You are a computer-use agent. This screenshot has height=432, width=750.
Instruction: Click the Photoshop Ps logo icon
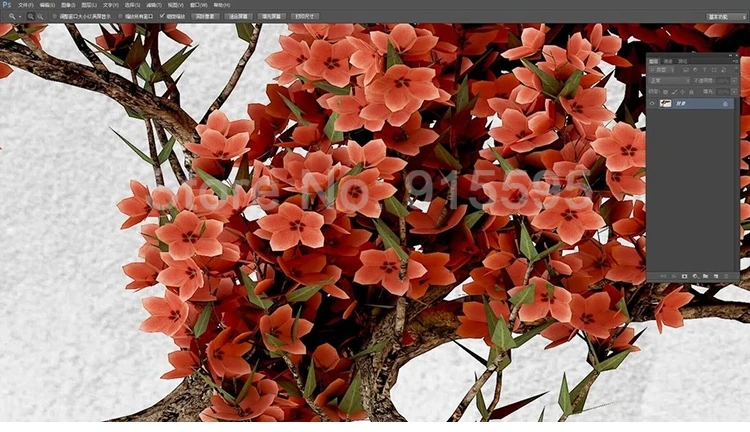(x=6, y=5)
